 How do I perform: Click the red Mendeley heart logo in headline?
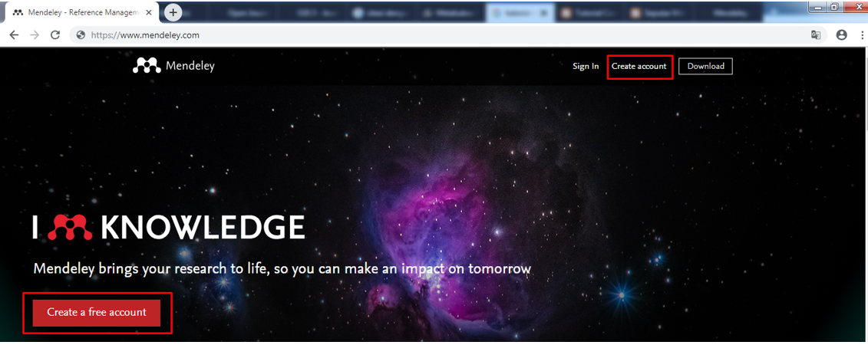click(x=70, y=227)
